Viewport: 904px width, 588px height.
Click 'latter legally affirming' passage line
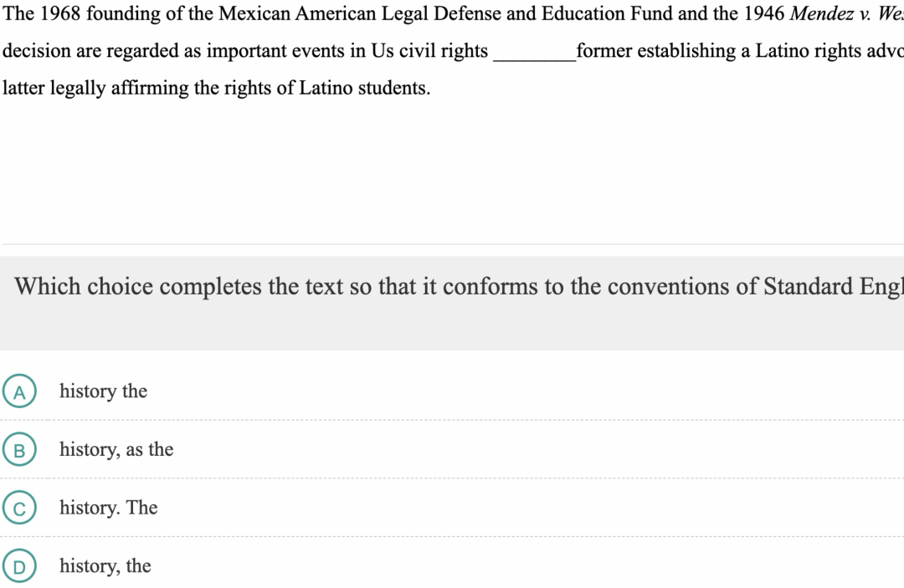pyautogui.click(x=216, y=88)
